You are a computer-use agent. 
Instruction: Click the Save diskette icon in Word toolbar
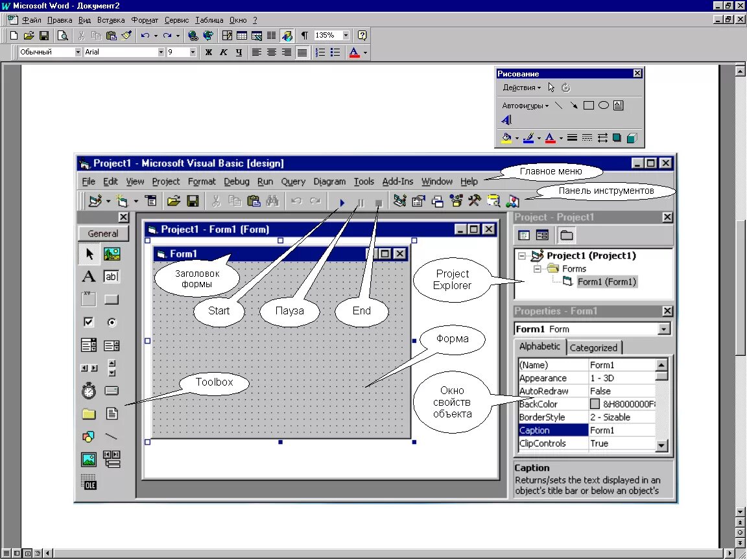[44, 35]
